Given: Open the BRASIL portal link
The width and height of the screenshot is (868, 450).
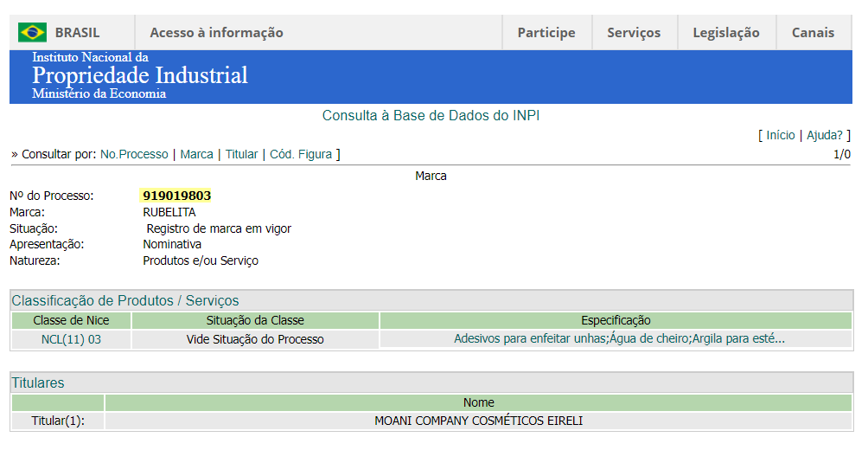Looking at the screenshot, I should [x=77, y=33].
